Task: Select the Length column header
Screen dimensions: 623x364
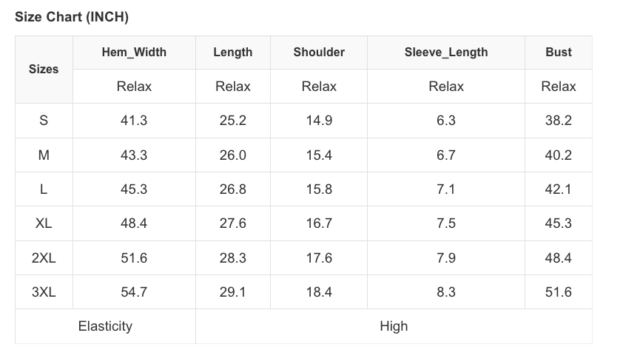Action: coord(232,52)
